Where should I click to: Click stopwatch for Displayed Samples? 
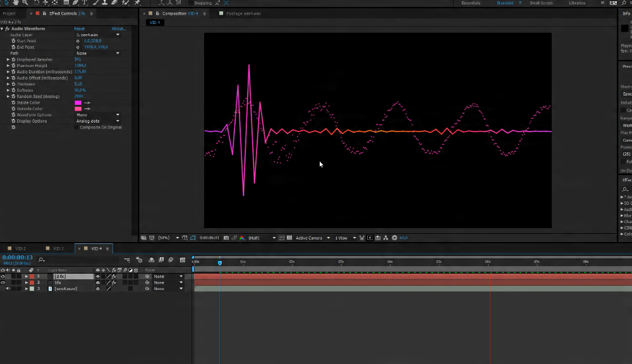pyautogui.click(x=13, y=59)
